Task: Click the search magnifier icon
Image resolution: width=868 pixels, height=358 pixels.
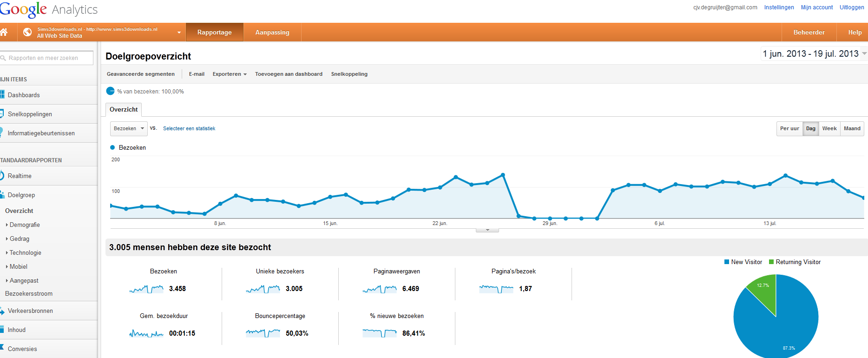Action: 3,58
